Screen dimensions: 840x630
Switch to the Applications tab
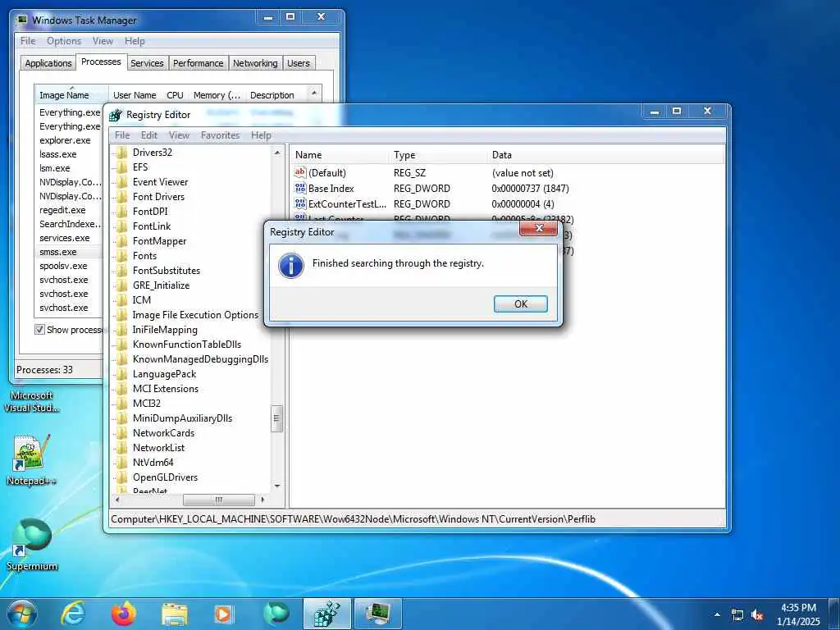(x=48, y=62)
